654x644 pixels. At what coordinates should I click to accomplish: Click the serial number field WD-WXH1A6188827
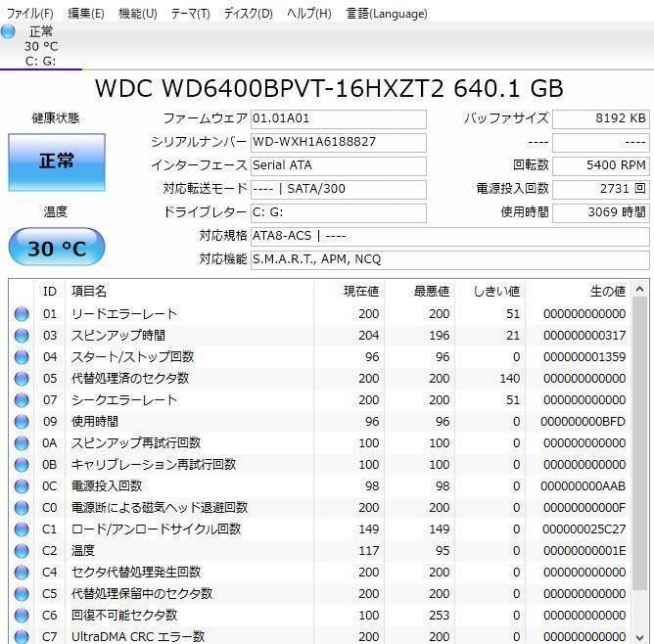[339, 143]
